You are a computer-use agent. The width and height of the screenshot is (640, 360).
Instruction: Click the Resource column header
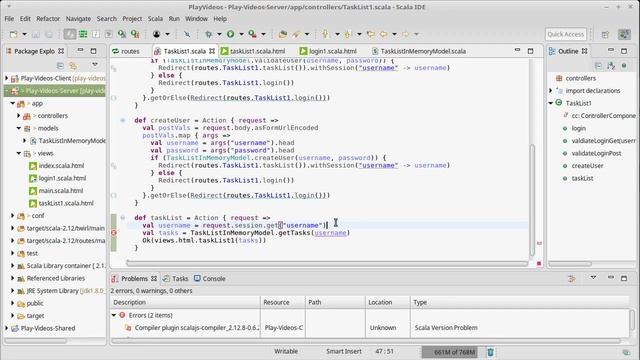[282, 302]
